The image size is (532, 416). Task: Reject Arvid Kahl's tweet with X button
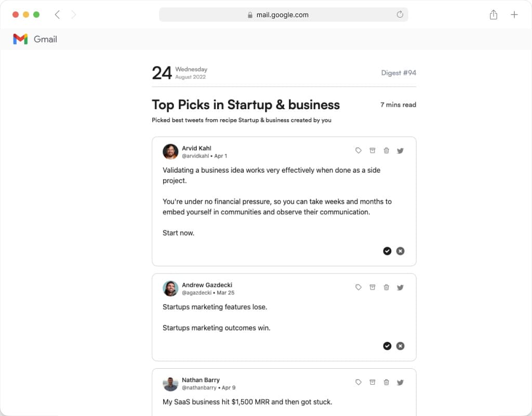pyautogui.click(x=400, y=251)
